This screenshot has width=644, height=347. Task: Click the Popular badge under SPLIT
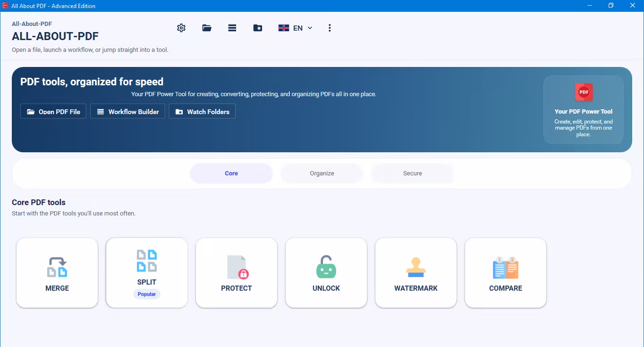[x=147, y=294]
